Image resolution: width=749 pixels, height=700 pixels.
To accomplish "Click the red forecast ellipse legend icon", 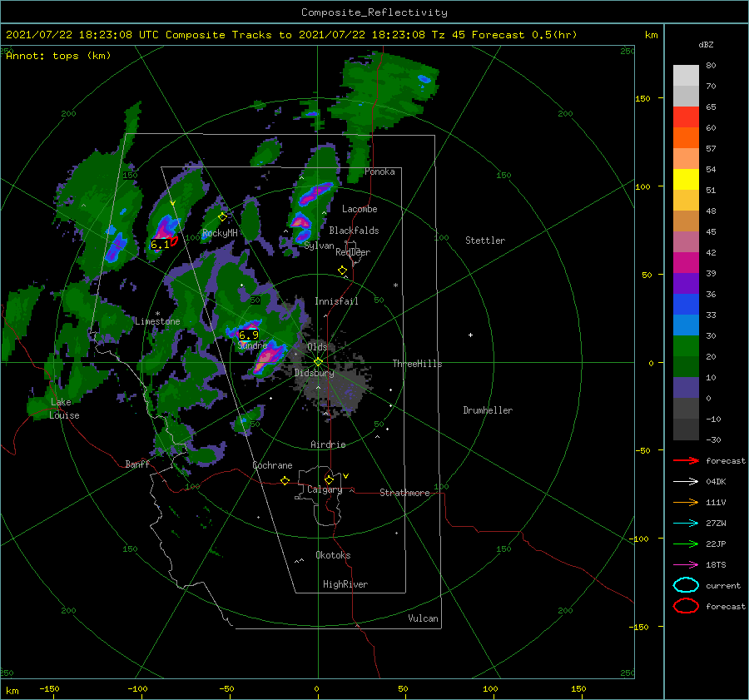I will pos(686,606).
